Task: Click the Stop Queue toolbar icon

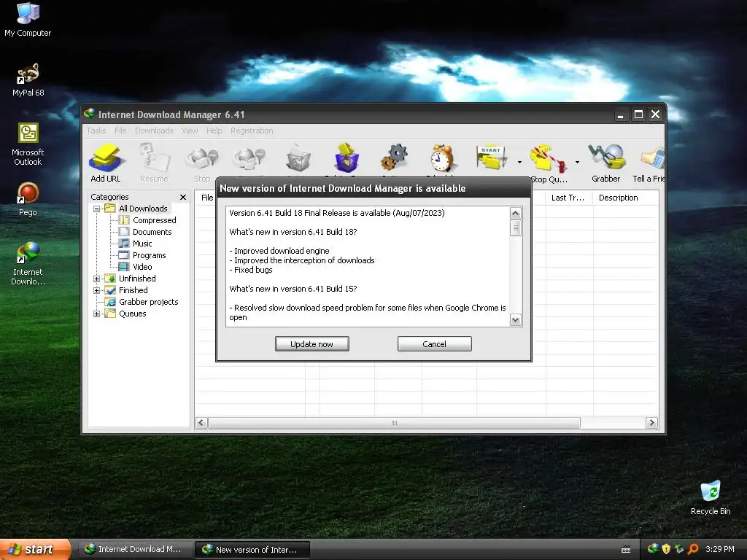Action: (x=549, y=163)
